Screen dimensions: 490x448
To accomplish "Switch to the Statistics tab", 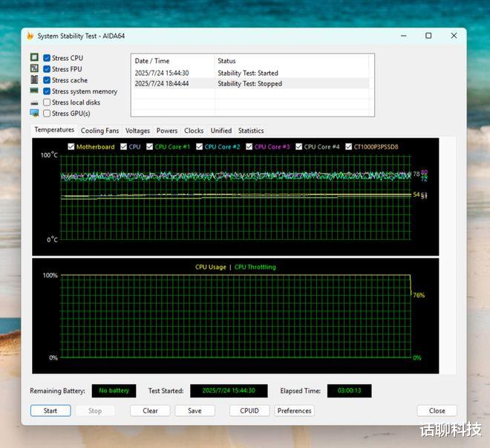I will 251,131.
